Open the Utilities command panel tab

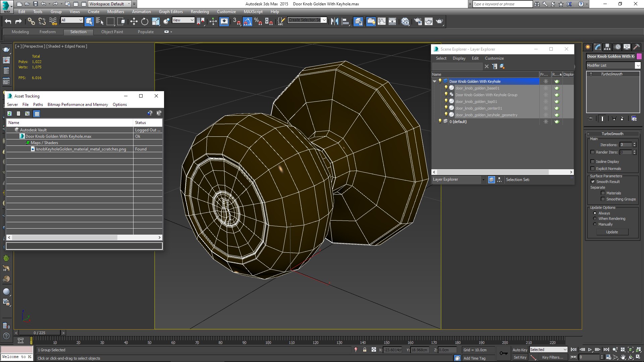click(636, 47)
